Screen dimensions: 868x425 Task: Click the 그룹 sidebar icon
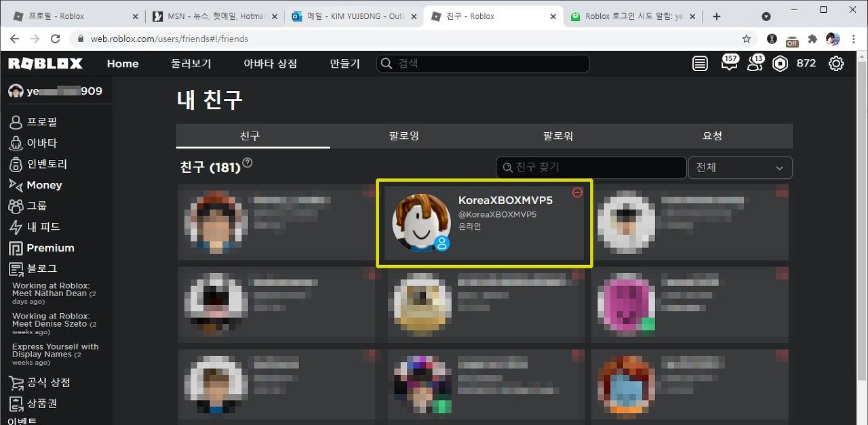tap(16, 206)
